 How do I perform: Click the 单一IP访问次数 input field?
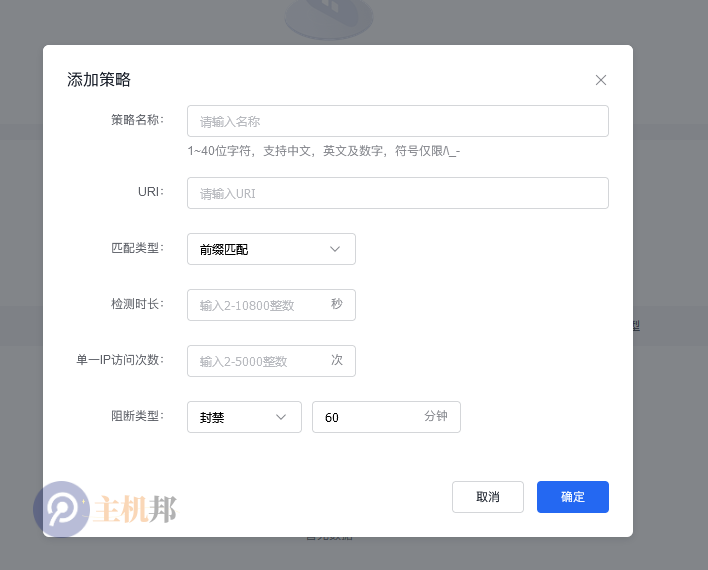pos(271,361)
